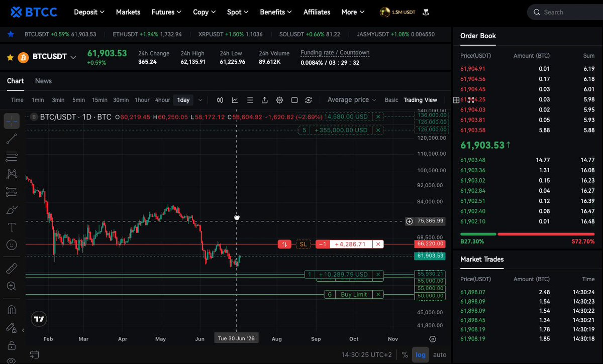Expand the BTCUSDT pair selector
This screenshot has height=364, width=603.
click(x=73, y=57)
